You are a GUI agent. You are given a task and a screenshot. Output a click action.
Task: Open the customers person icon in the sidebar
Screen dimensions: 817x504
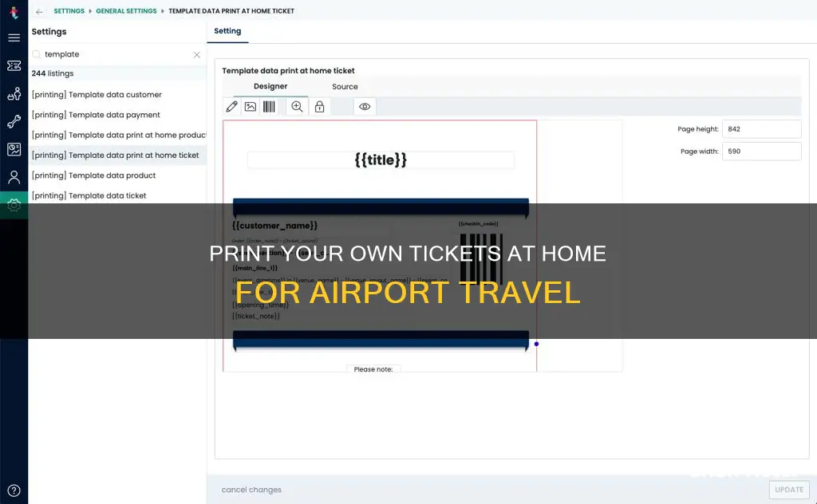(14, 178)
